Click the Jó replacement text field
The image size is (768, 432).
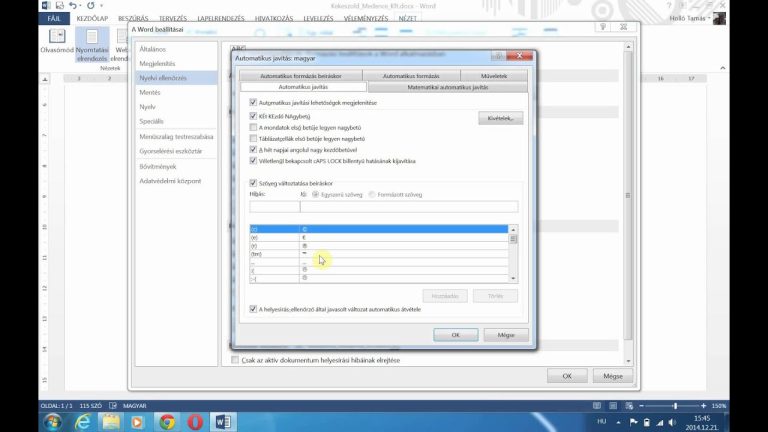tap(409, 207)
